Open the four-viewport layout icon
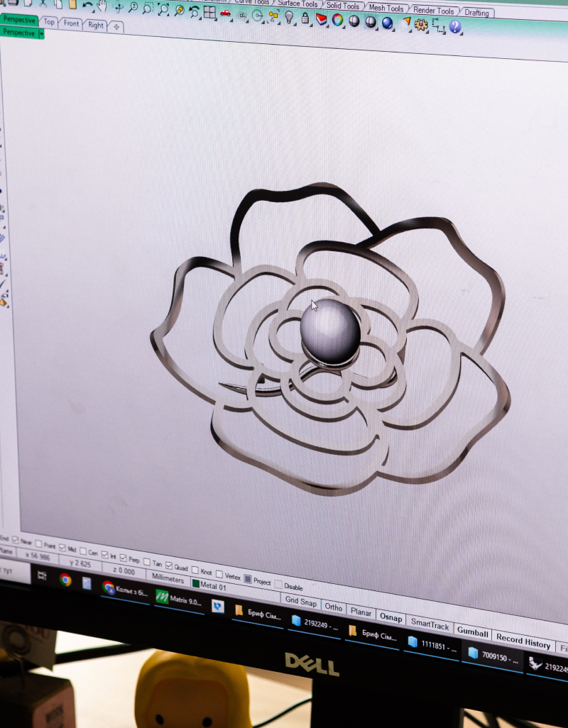This screenshot has height=728, width=568. 210,12
